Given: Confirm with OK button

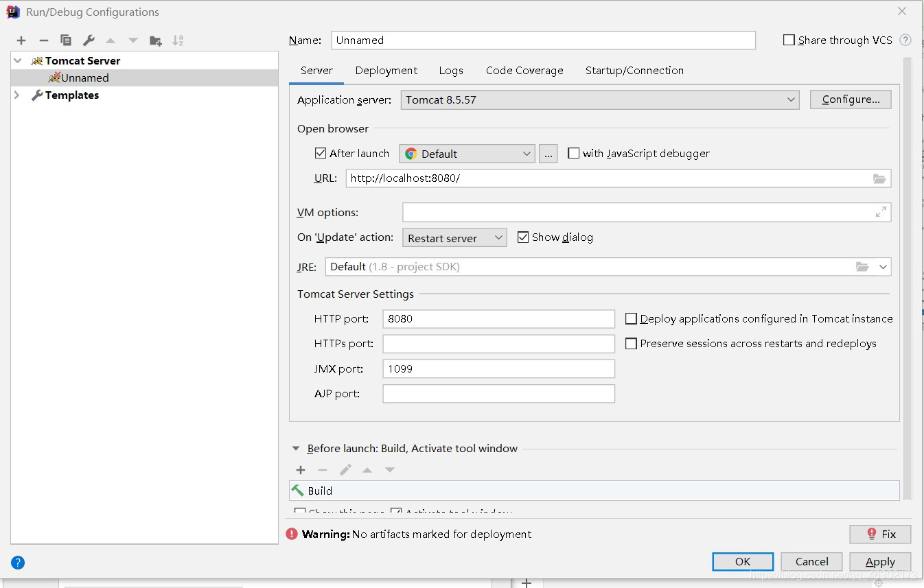Looking at the screenshot, I should click(x=743, y=561).
